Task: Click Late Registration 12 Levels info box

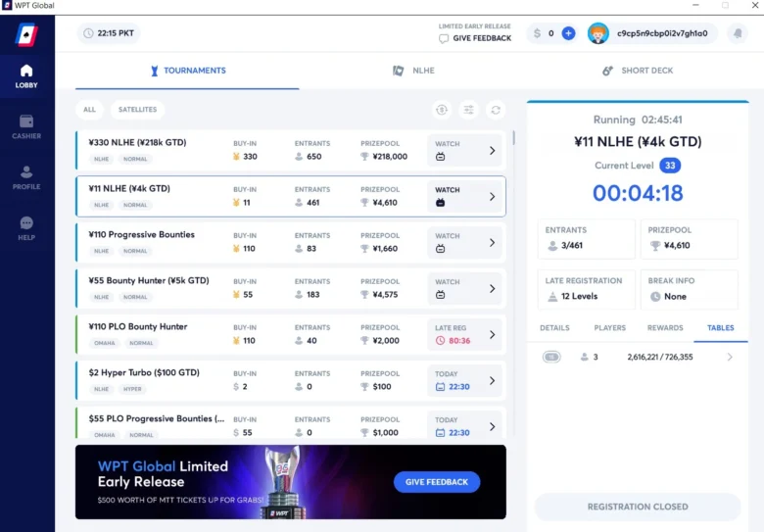Action: [586, 289]
